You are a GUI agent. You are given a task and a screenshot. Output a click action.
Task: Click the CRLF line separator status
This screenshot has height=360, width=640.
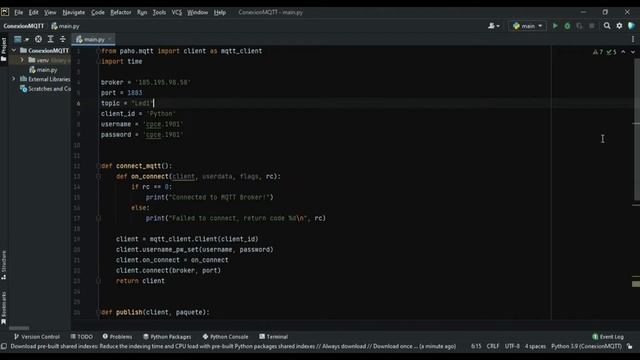(x=493, y=347)
